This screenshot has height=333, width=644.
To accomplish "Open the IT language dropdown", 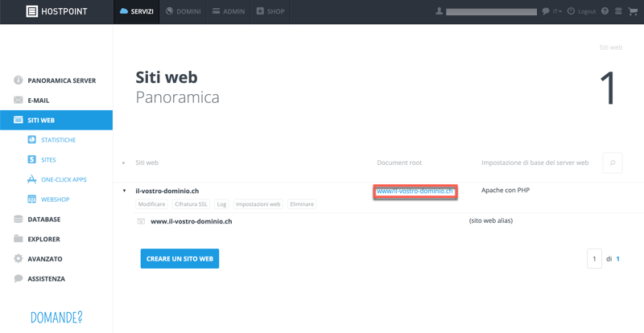I will 557,11.
